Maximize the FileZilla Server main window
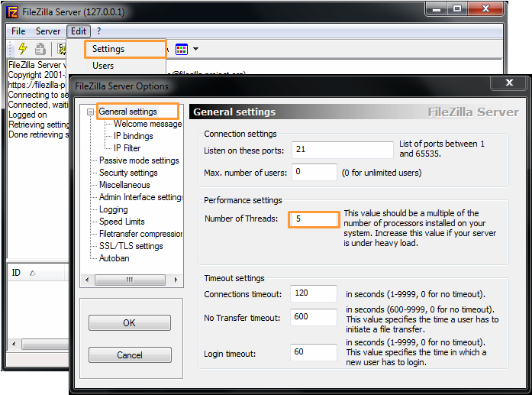This screenshot has height=395, width=532. tap(457, 9)
